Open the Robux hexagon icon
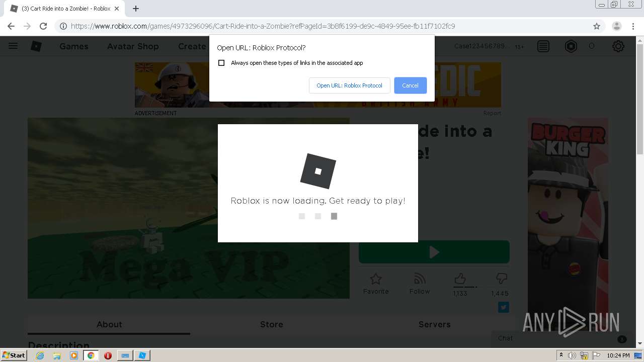Image resolution: width=644 pixels, height=362 pixels. click(x=571, y=46)
